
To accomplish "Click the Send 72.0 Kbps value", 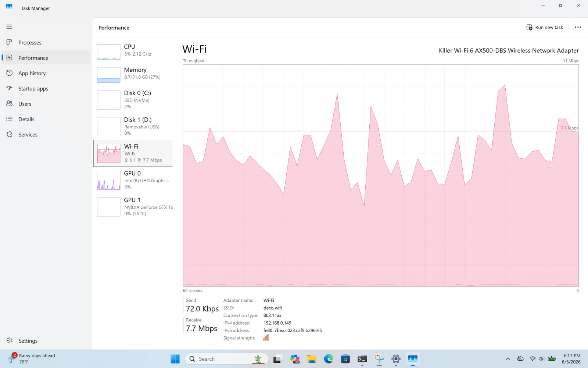I will tap(202, 309).
